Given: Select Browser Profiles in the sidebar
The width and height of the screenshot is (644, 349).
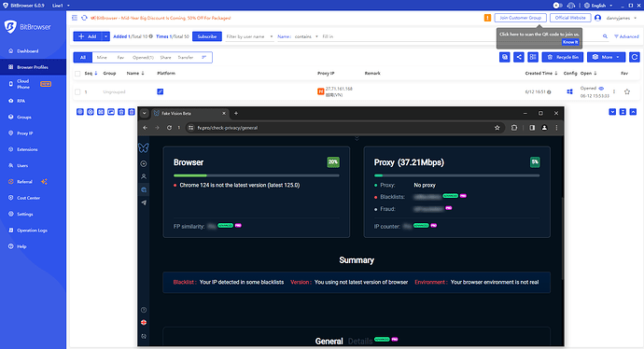Looking at the screenshot, I should tap(32, 67).
